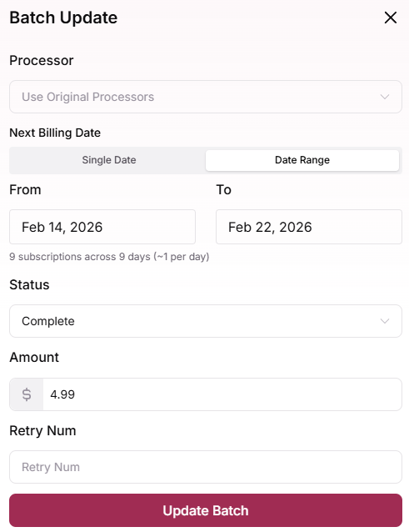Open the Use Original Processors dropdown

(206, 97)
